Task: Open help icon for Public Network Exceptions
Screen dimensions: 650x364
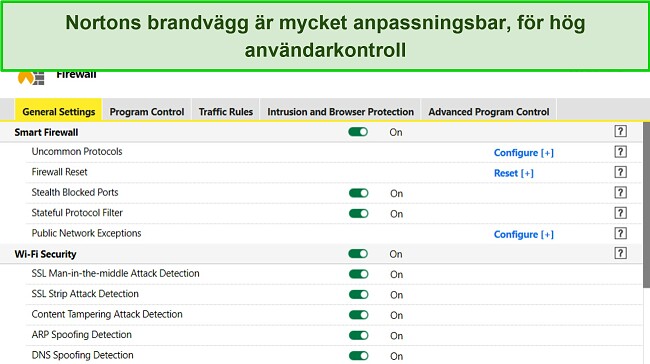Action: (x=620, y=233)
